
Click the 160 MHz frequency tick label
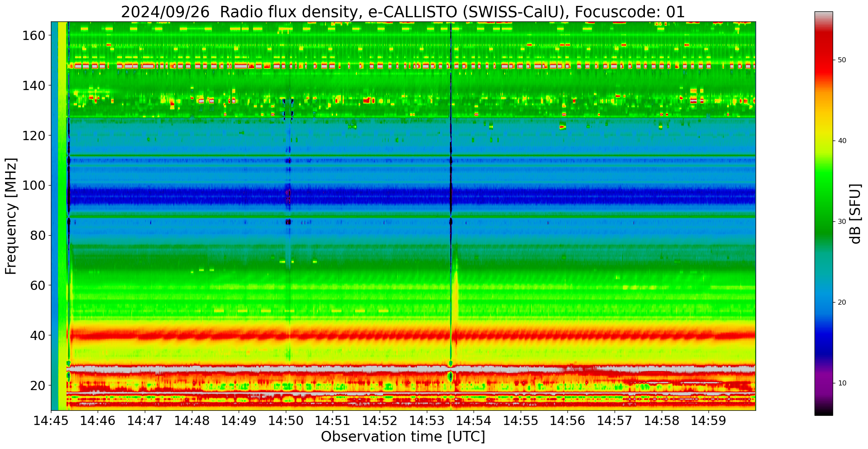pyautogui.click(x=33, y=36)
